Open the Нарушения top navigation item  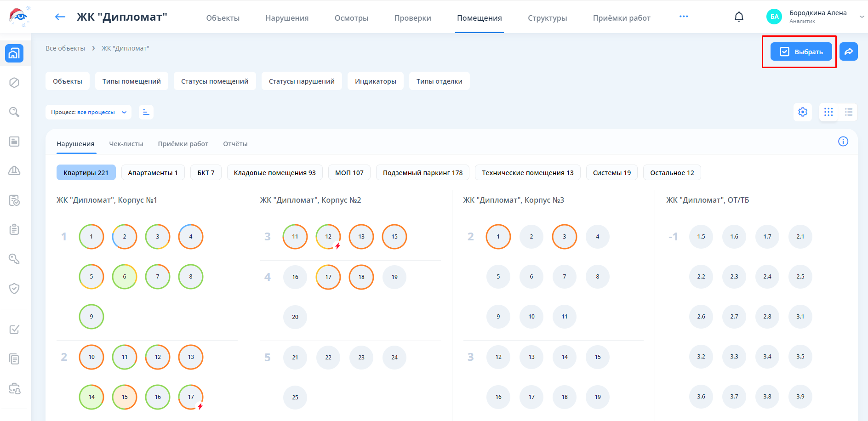point(287,18)
